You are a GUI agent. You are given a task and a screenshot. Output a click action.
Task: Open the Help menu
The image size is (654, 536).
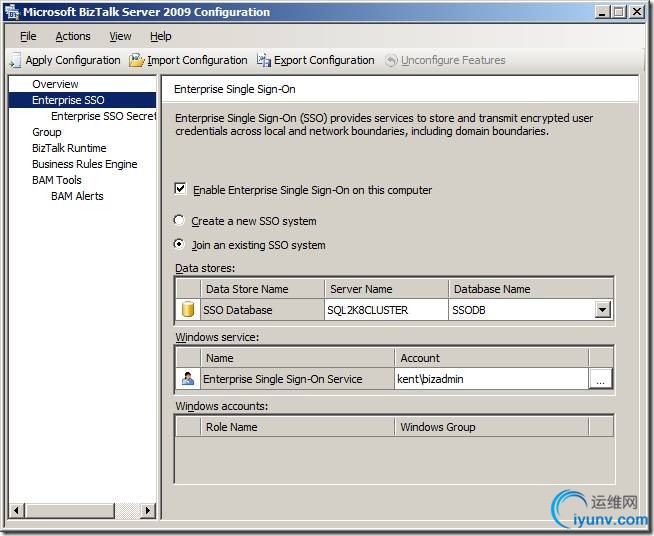(x=161, y=36)
